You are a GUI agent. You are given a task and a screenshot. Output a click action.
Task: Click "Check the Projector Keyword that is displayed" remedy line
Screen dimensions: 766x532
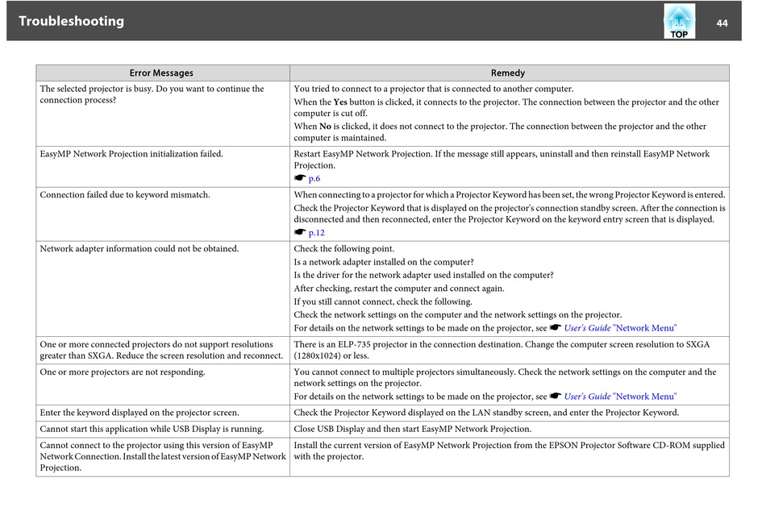(510, 214)
